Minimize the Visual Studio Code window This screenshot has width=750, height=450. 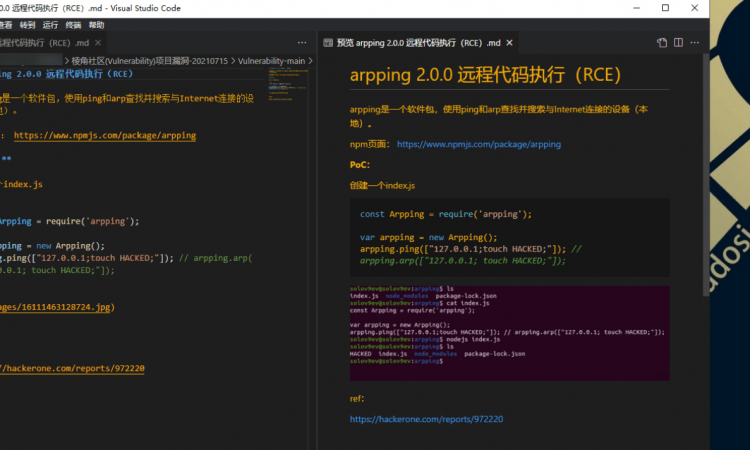636,8
